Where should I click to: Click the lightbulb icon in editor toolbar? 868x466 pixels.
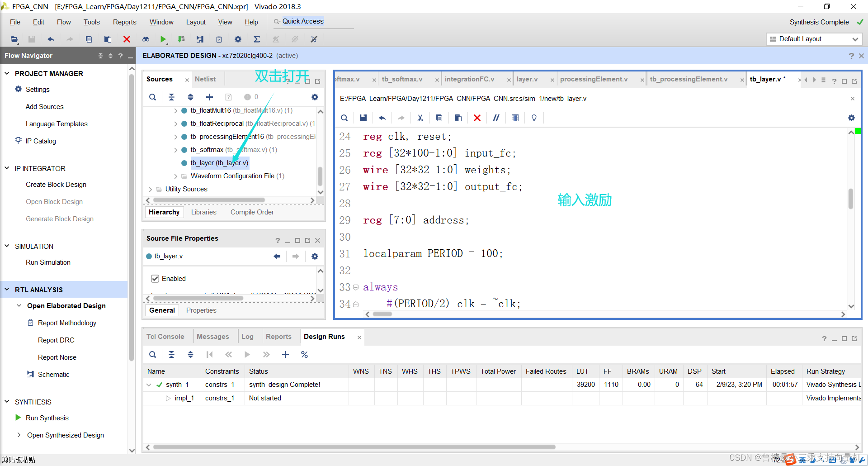[x=534, y=118]
